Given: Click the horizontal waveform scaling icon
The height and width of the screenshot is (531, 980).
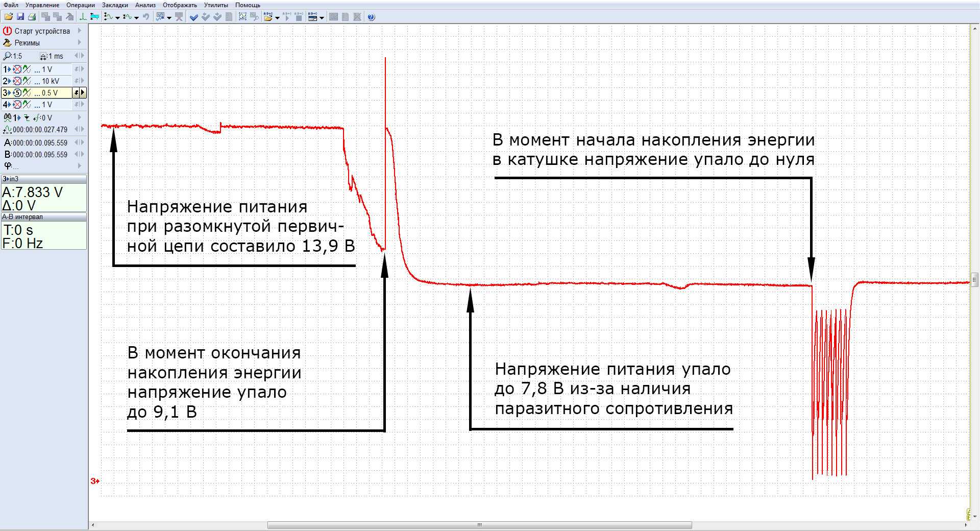Looking at the screenshot, I should pyautogui.click(x=128, y=17).
